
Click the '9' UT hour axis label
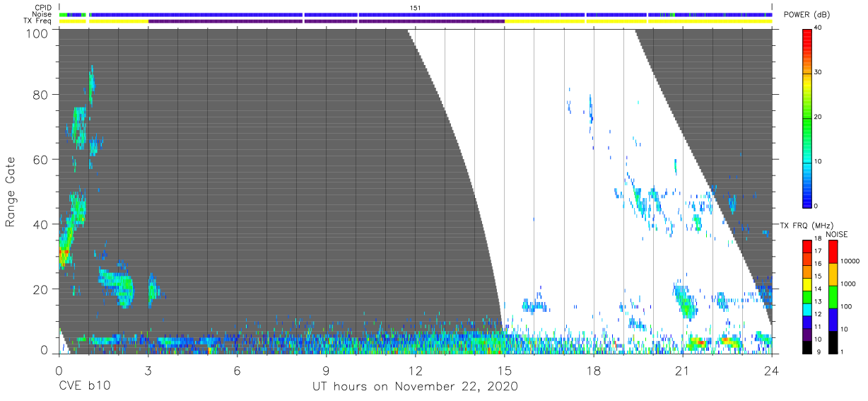pos(326,370)
